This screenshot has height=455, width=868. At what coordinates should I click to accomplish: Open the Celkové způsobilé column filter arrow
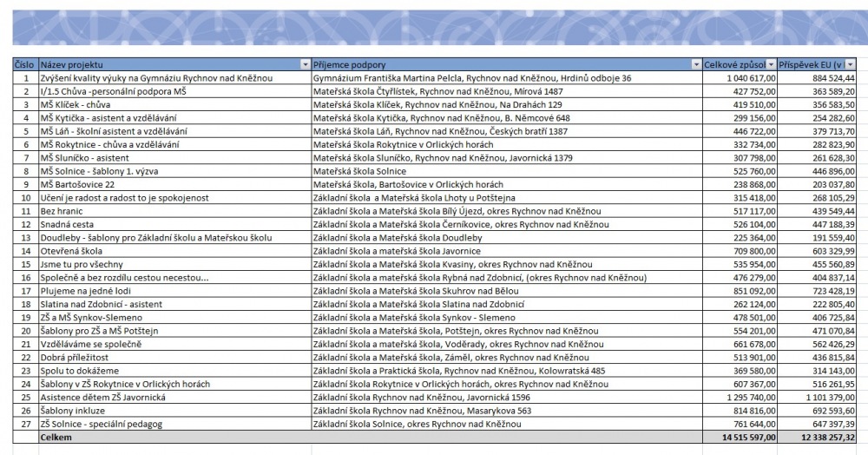[771, 65]
